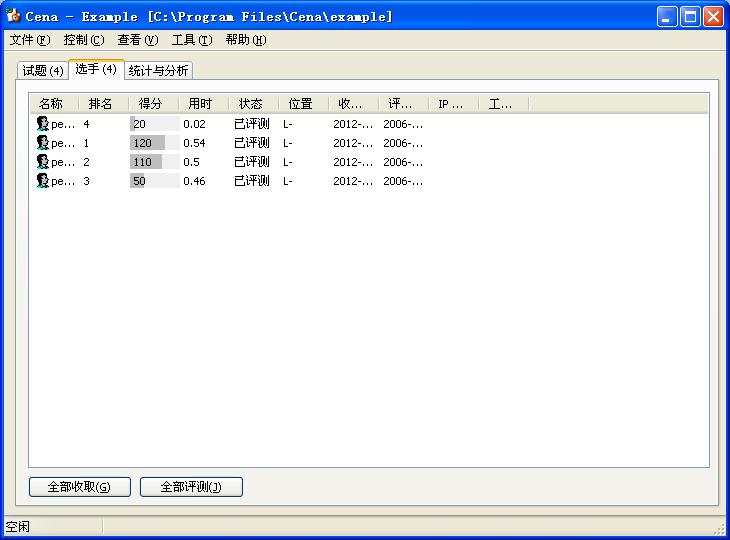Click the 用时 column header
The width and height of the screenshot is (730, 540).
tap(202, 104)
